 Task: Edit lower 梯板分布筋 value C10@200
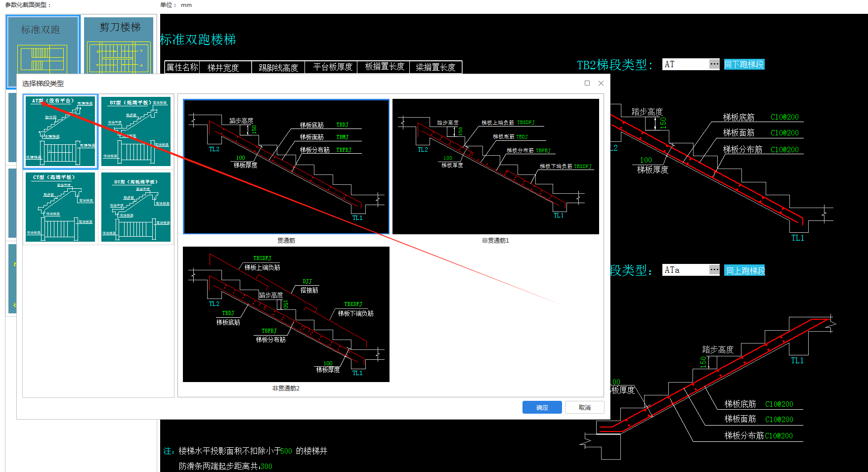[x=779, y=436]
